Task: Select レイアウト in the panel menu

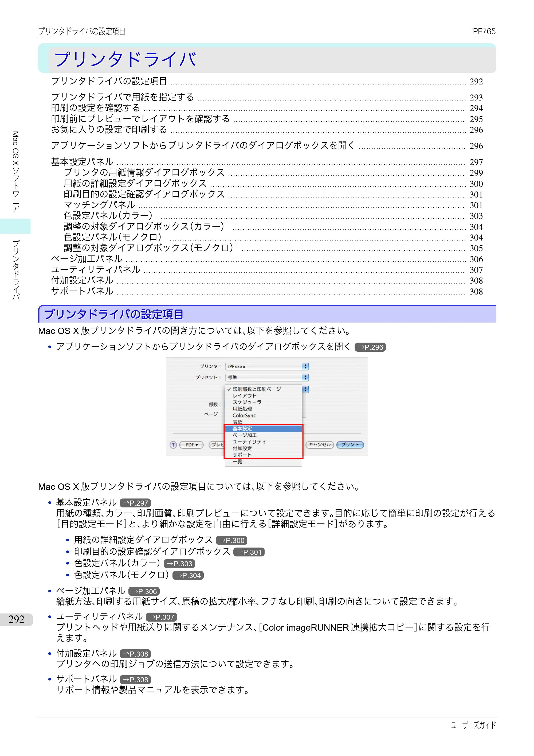Action: (263, 396)
